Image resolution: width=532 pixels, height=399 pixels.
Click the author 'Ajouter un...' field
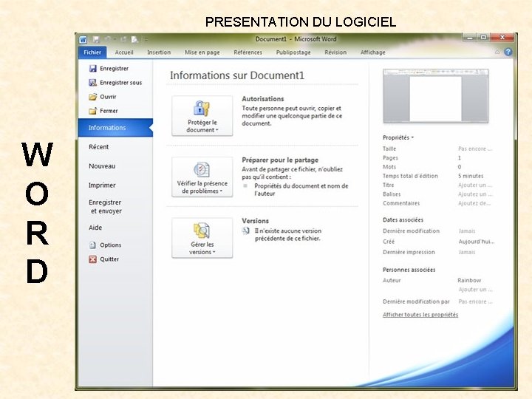tap(475, 290)
